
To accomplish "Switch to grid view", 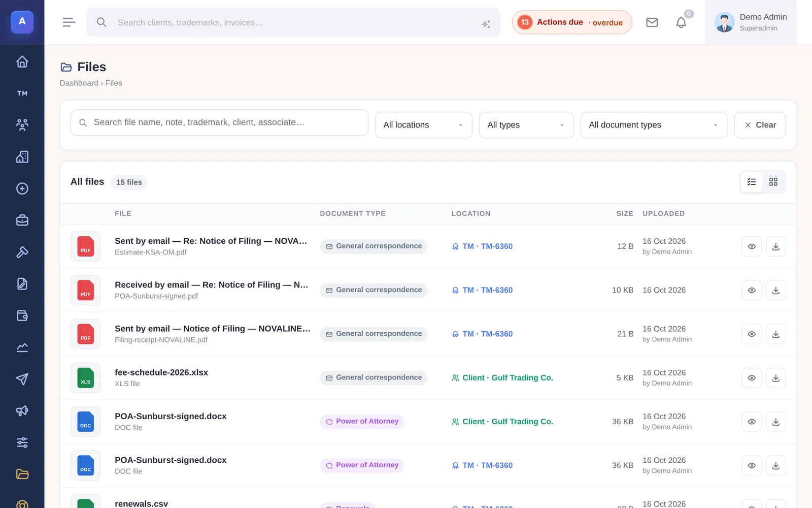I will pyautogui.click(x=773, y=182).
